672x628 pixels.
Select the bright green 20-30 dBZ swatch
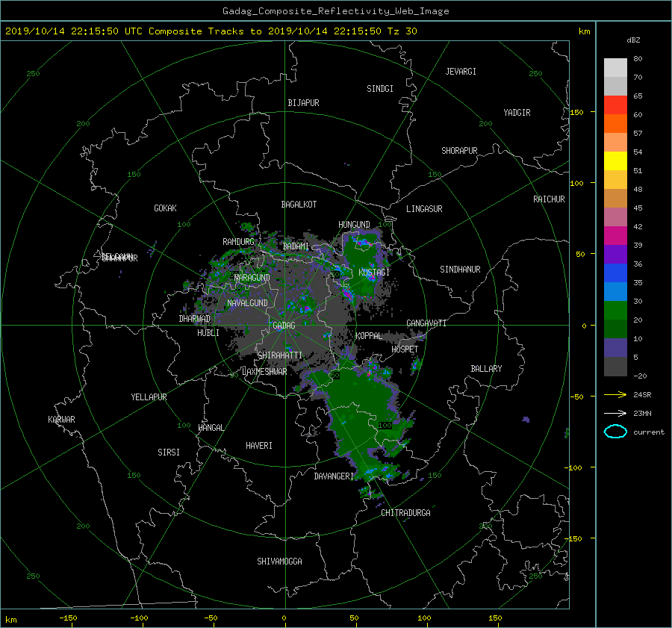[x=615, y=310]
